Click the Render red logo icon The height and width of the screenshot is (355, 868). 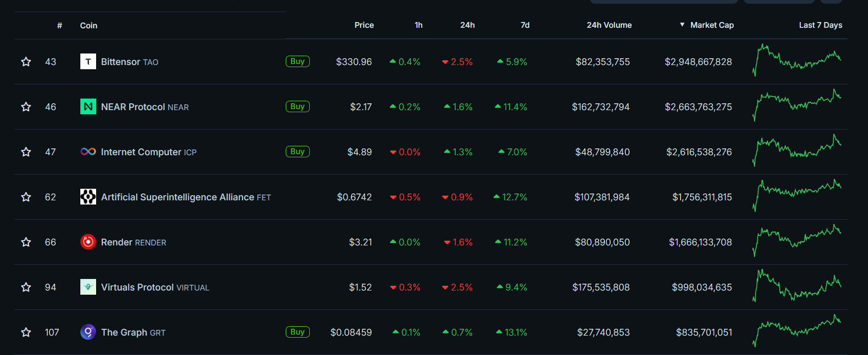(88, 242)
